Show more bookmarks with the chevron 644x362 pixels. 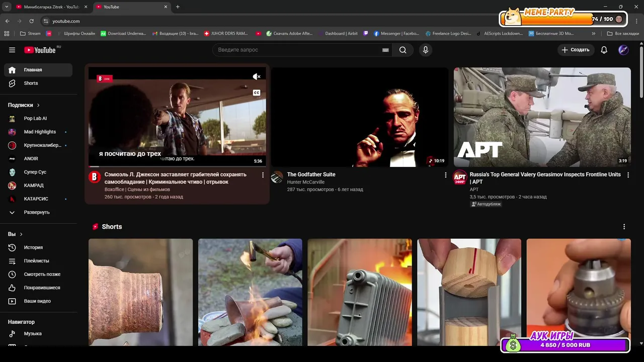[594, 34]
